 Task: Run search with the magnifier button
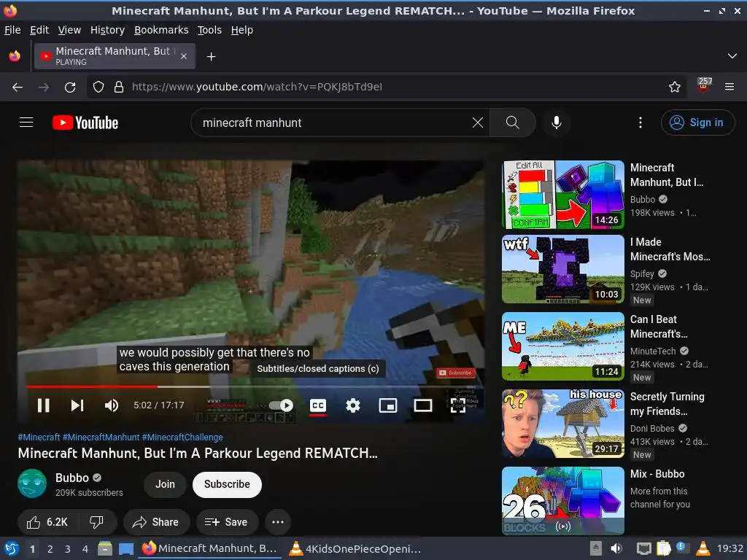(513, 122)
